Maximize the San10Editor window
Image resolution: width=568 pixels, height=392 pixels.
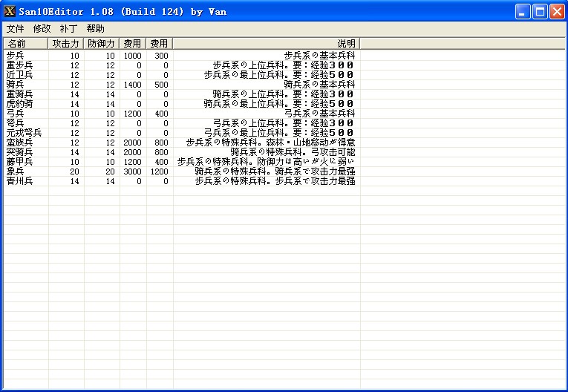click(x=541, y=11)
